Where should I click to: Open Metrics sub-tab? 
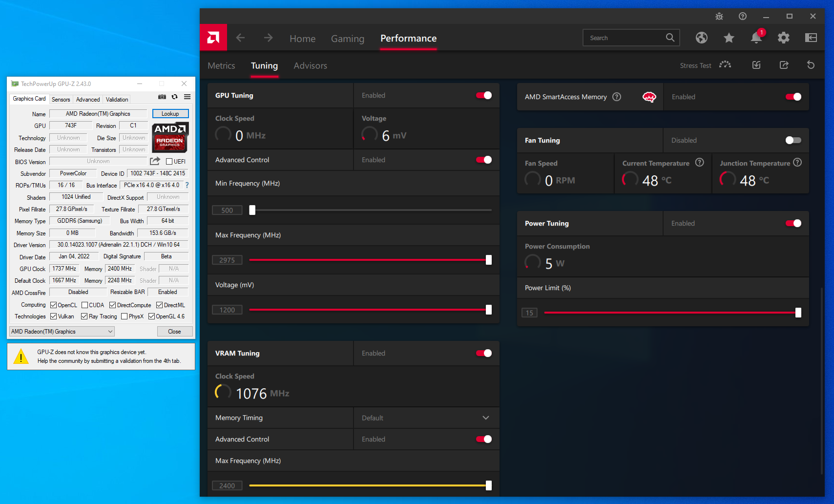(221, 65)
